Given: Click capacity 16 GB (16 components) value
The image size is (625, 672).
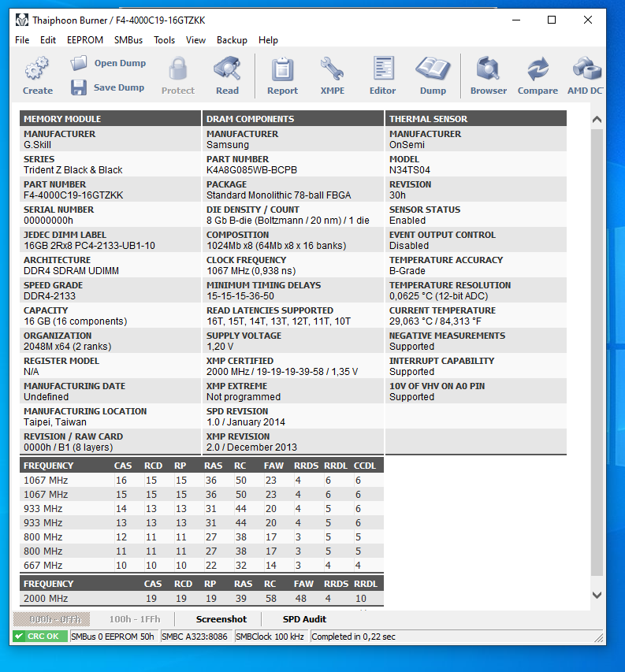Looking at the screenshot, I should point(76,321).
